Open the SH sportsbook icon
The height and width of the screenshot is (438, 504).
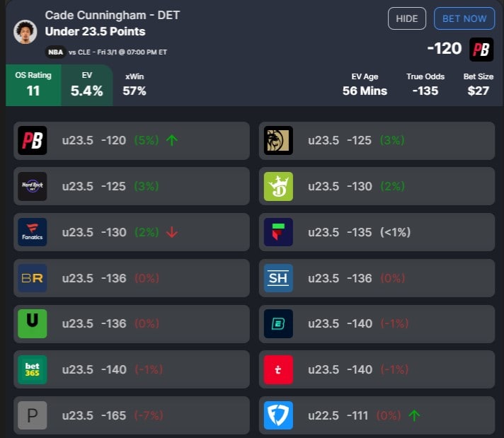(278, 278)
